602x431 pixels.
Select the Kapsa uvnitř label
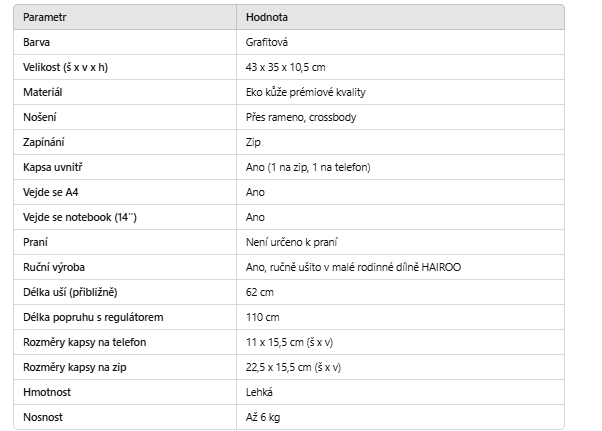pyautogui.click(x=53, y=167)
